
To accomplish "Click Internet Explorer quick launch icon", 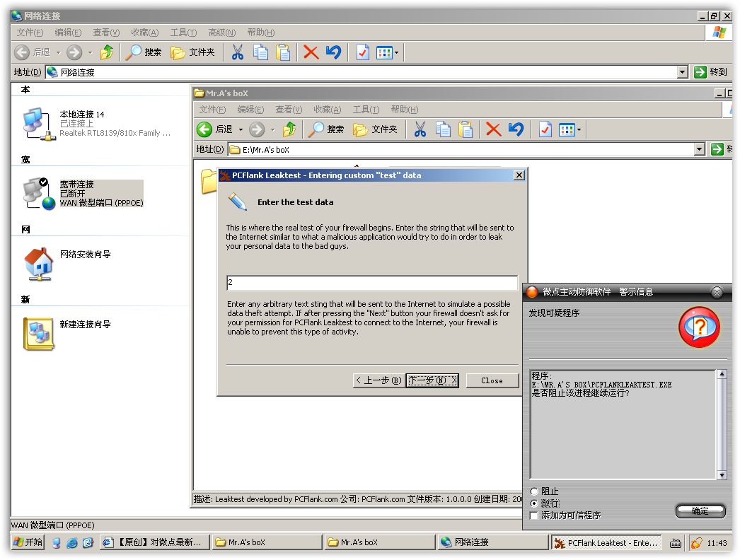I will pyautogui.click(x=72, y=543).
